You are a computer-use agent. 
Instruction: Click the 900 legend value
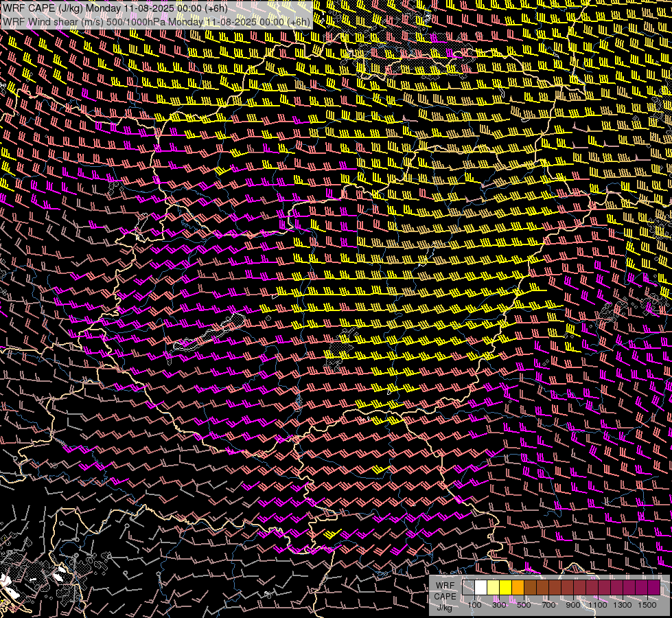coord(573,605)
